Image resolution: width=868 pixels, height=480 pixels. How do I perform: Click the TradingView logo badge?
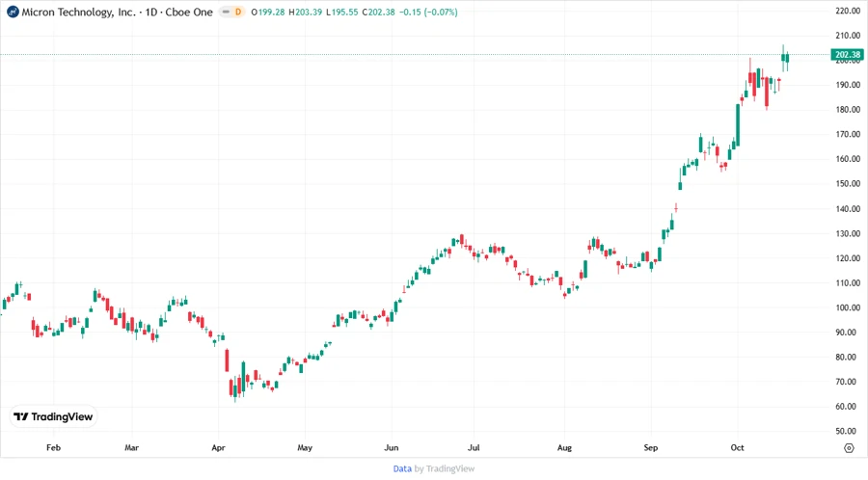tap(54, 416)
